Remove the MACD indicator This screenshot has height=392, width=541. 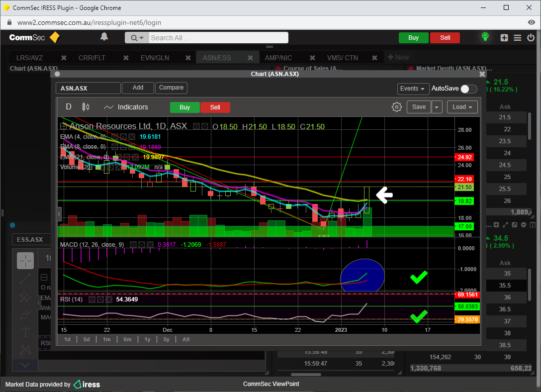(x=150, y=245)
